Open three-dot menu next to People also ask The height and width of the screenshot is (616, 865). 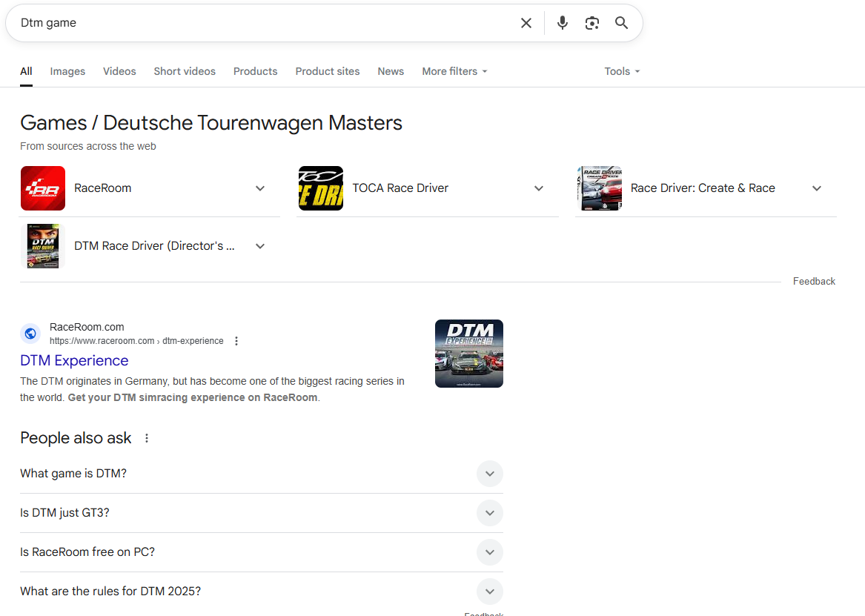(147, 438)
